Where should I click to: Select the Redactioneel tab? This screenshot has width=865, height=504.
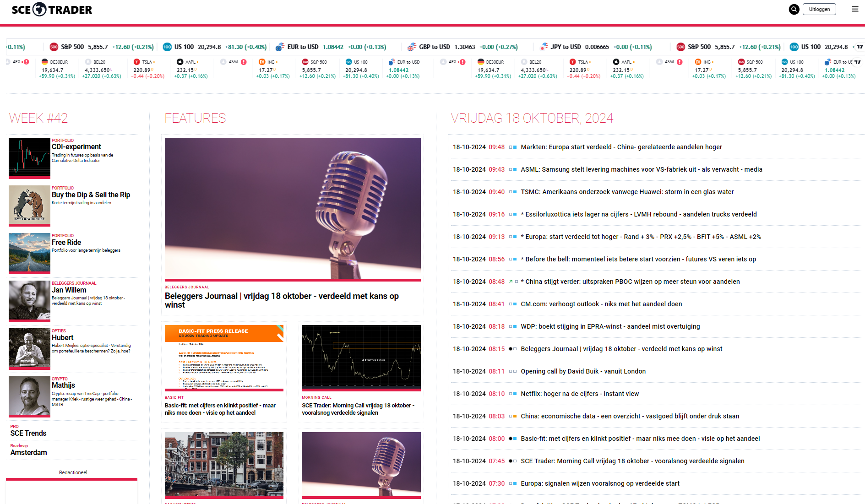[73, 472]
